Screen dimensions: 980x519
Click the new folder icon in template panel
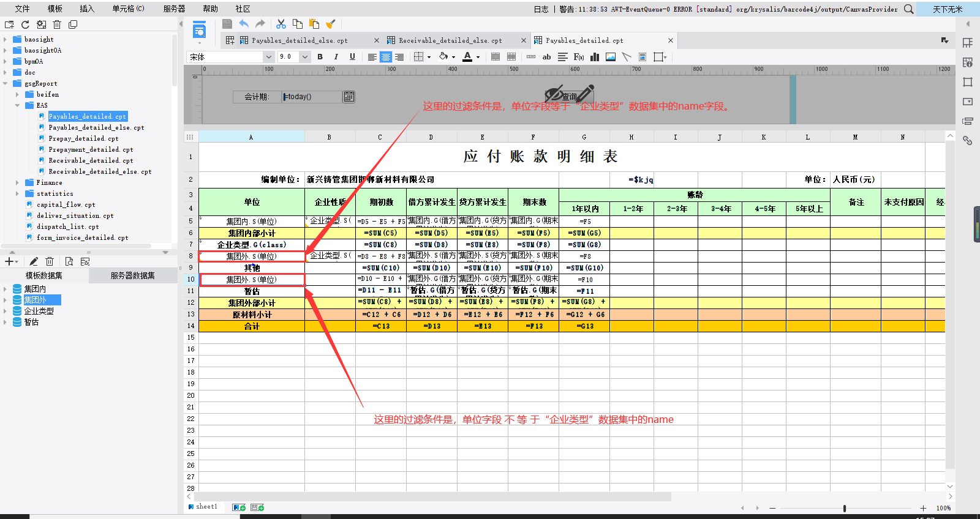[x=9, y=24]
